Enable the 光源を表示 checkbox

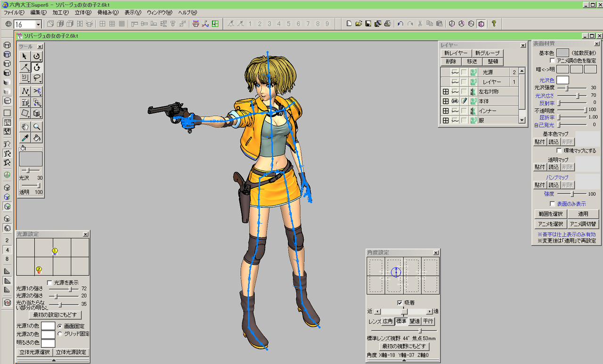[50, 282]
